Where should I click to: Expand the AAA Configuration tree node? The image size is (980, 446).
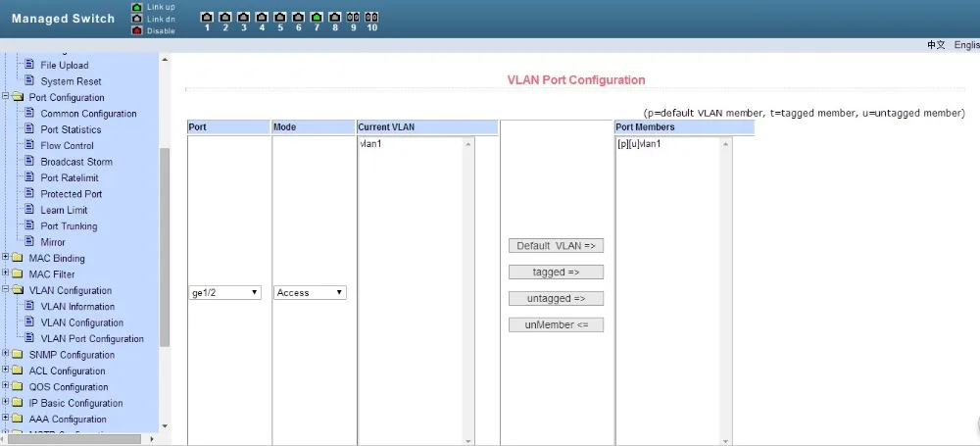6,419
